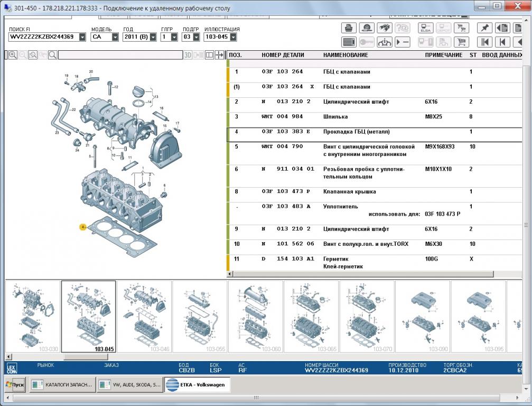
Task: Select current thumbnail 103-045
Action: (89, 316)
